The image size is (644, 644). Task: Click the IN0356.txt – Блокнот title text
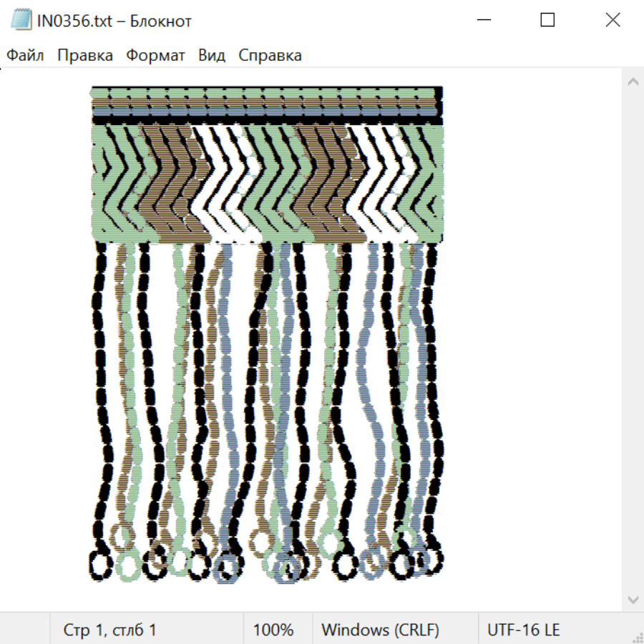tap(114, 21)
